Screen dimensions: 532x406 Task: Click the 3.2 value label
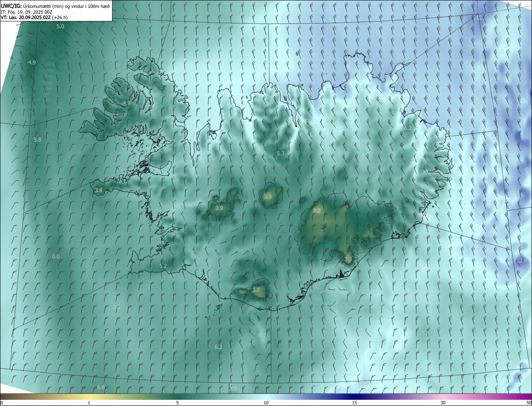[x=317, y=211]
